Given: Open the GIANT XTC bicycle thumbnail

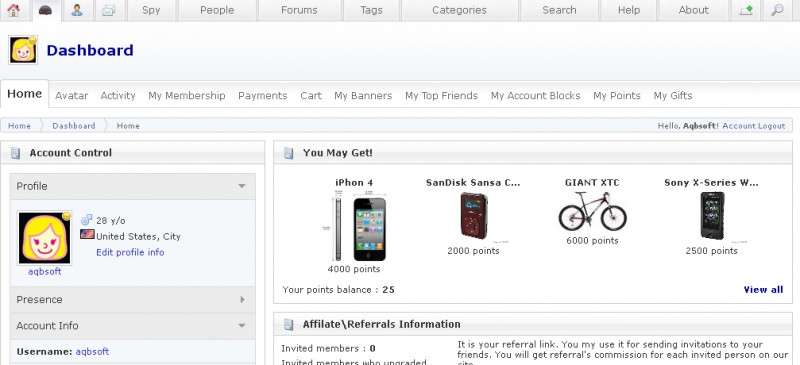Looking at the screenshot, I should click(x=592, y=211).
